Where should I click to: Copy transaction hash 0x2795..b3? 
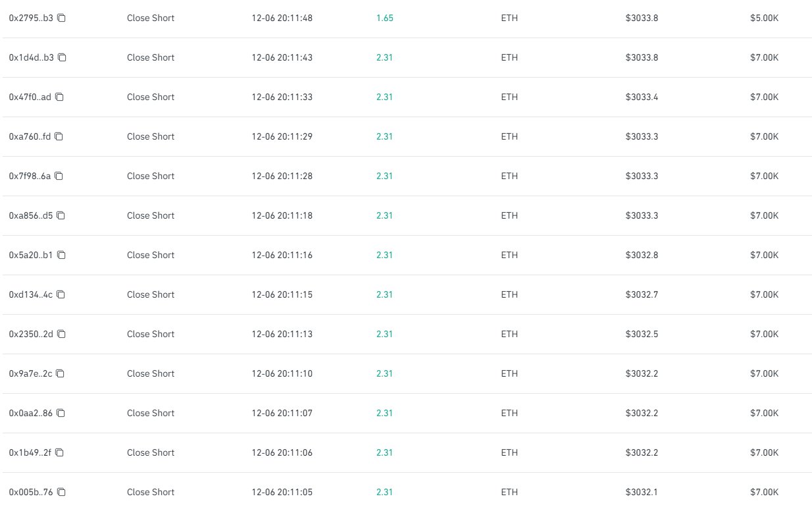[x=61, y=18]
